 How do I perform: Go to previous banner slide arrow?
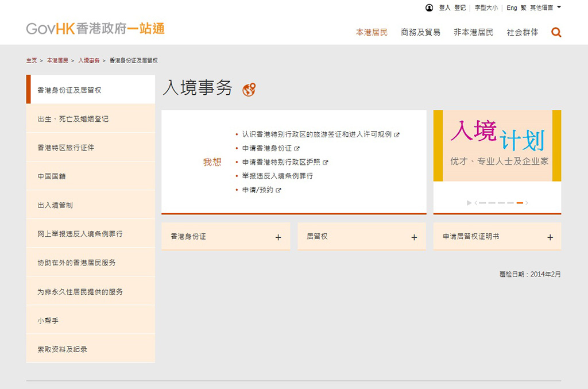(x=476, y=203)
